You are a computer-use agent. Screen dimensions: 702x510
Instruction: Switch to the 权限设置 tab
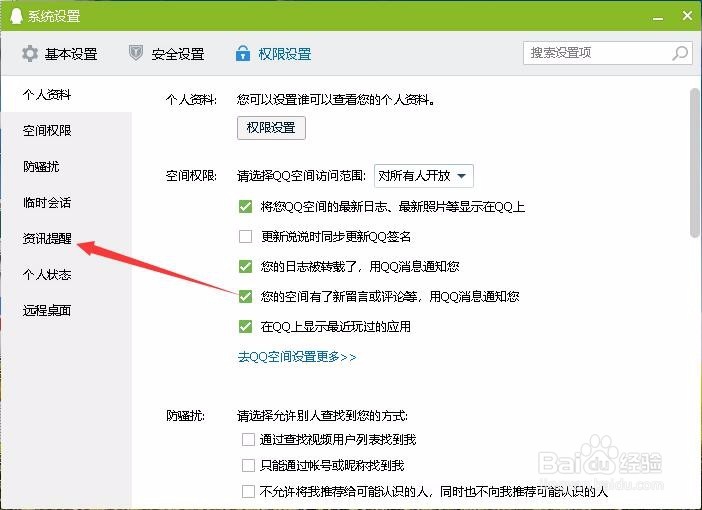coord(273,54)
